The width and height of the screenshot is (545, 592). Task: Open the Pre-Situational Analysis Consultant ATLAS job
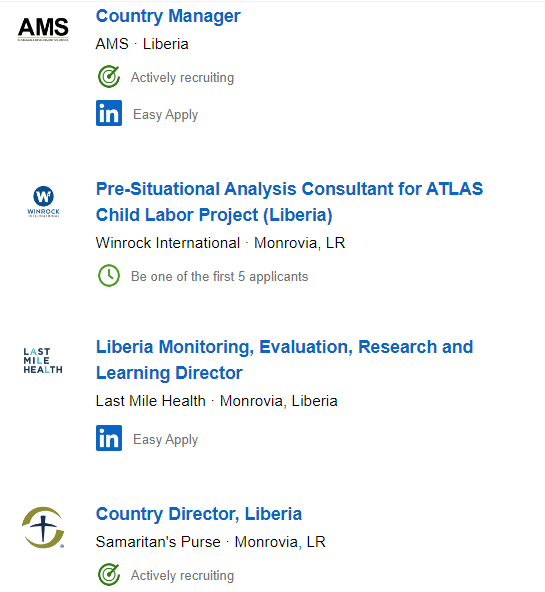tap(289, 202)
